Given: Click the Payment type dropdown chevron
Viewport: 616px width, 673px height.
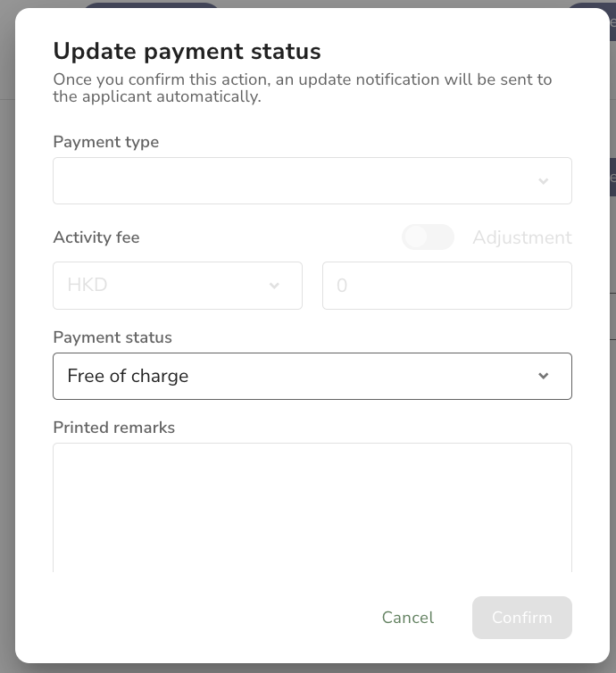Looking at the screenshot, I should point(543,181).
